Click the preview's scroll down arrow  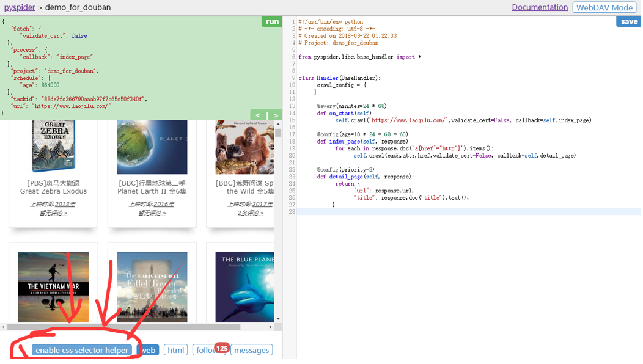click(x=278, y=318)
